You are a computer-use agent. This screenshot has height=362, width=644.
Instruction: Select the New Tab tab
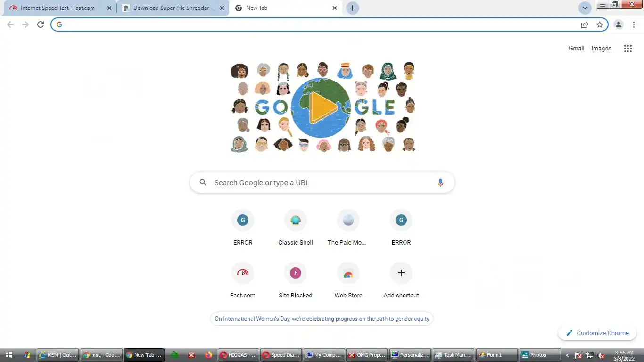point(285,8)
